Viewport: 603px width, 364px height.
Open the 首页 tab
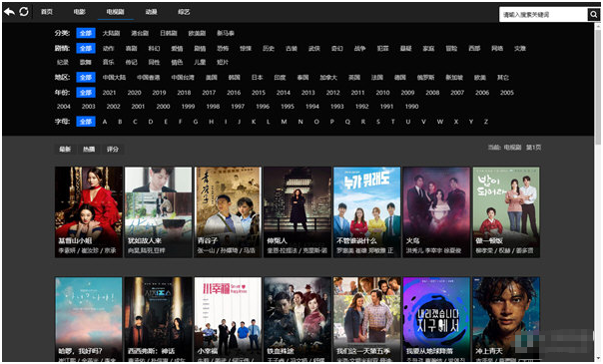(47, 12)
